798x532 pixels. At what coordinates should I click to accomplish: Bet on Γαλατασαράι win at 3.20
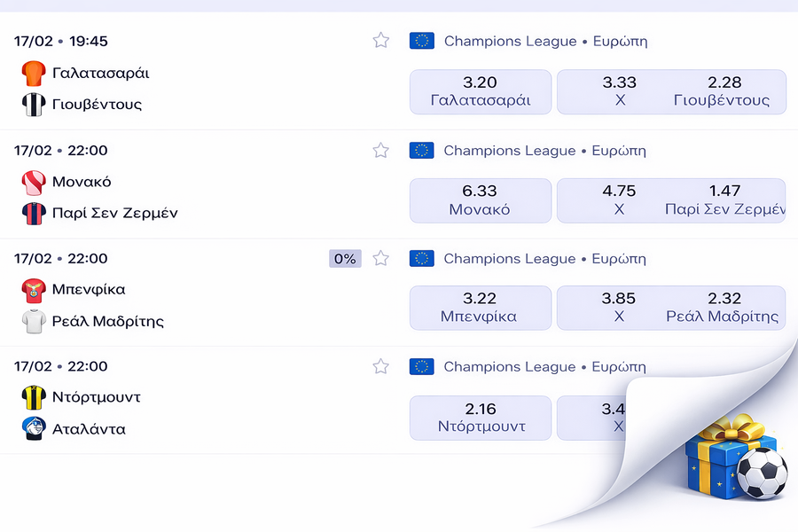pos(481,91)
